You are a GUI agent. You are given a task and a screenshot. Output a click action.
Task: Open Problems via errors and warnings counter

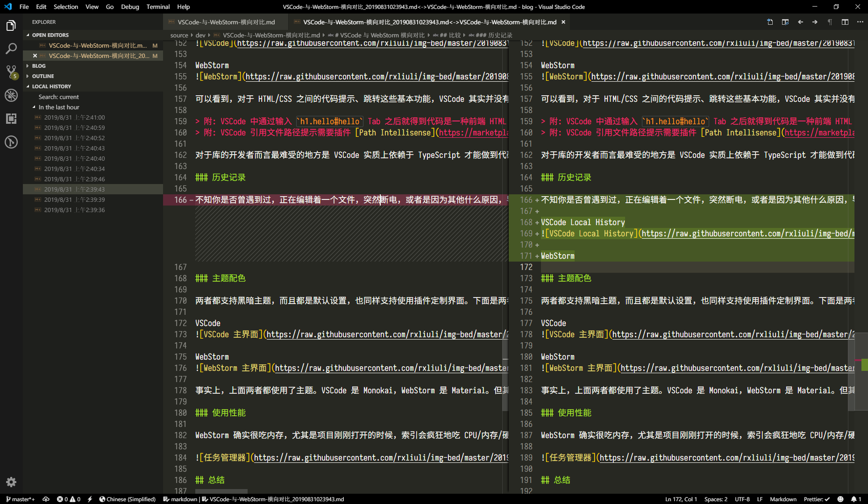(x=69, y=499)
